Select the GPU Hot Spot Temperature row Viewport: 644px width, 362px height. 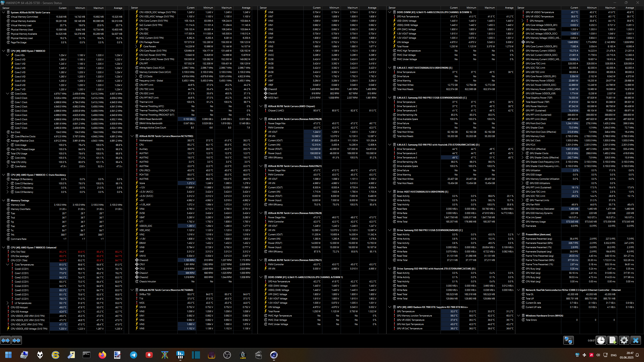[410, 324]
